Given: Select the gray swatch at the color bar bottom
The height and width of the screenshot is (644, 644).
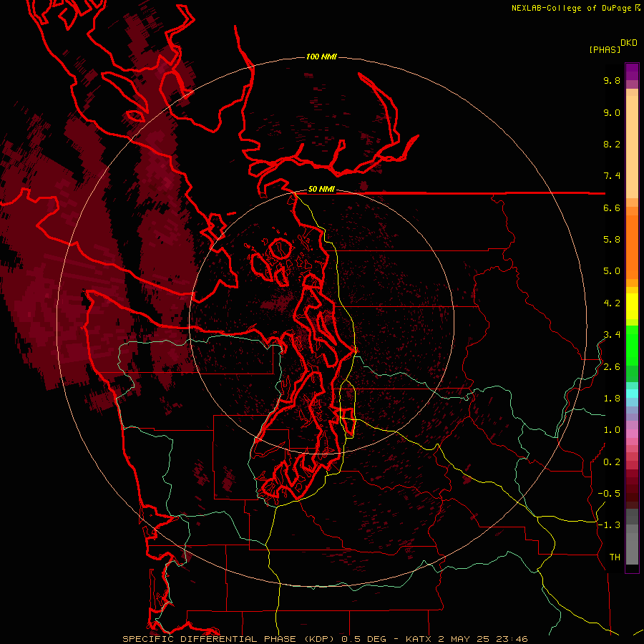Looking at the screenshot, I should 632,548.
